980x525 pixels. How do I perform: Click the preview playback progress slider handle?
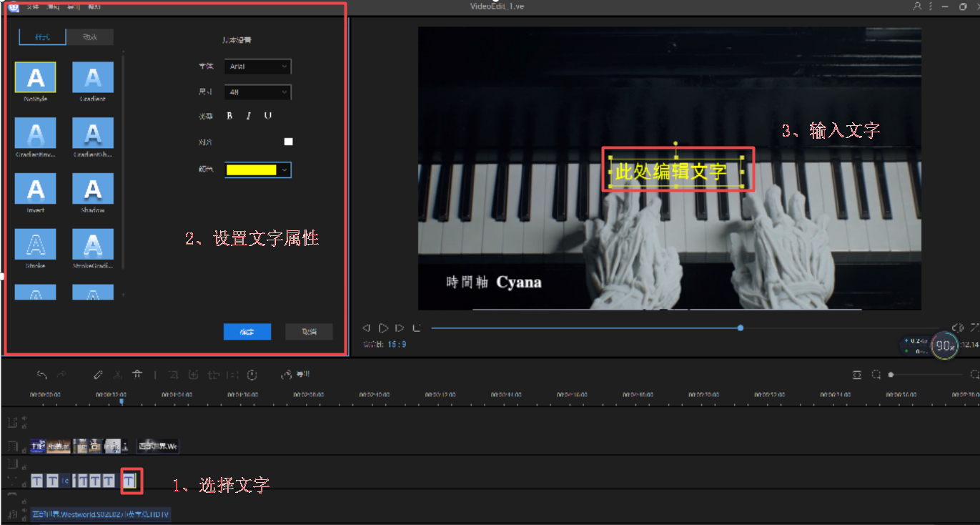(741, 328)
